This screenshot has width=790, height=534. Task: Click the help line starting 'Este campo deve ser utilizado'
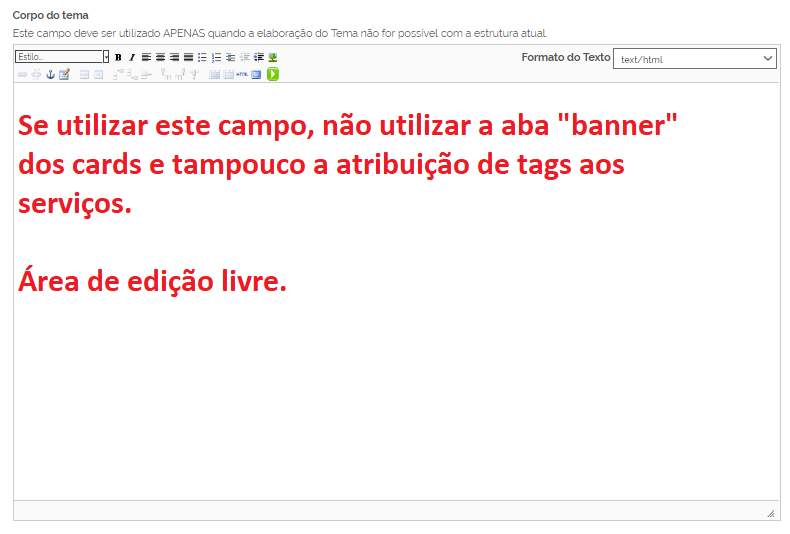[x=280, y=33]
